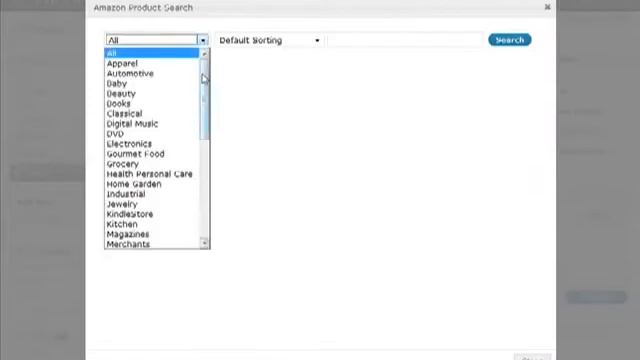The width and height of the screenshot is (640, 360).
Task: Select Apparel category
Action: pos(152,63)
